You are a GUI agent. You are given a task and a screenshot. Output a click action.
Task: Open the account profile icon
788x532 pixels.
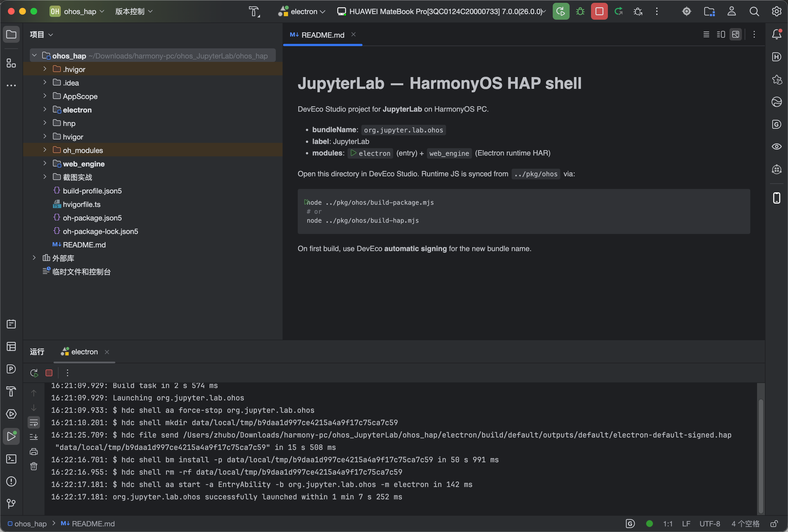tap(732, 12)
